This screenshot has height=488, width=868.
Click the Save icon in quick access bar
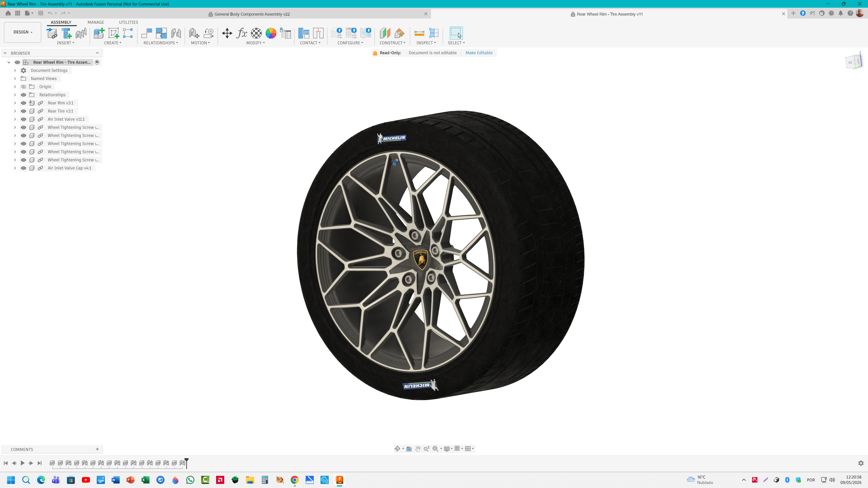coord(40,13)
